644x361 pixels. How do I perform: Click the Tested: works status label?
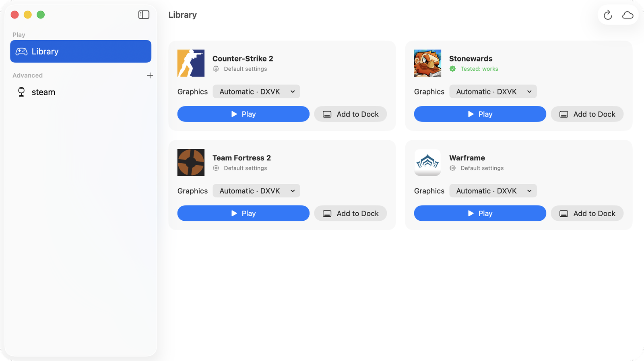click(479, 69)
